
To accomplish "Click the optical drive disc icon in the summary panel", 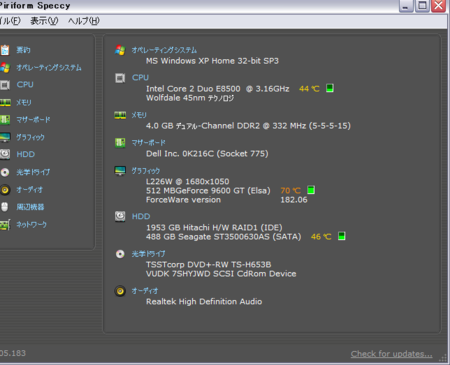I will coord(120,254).
